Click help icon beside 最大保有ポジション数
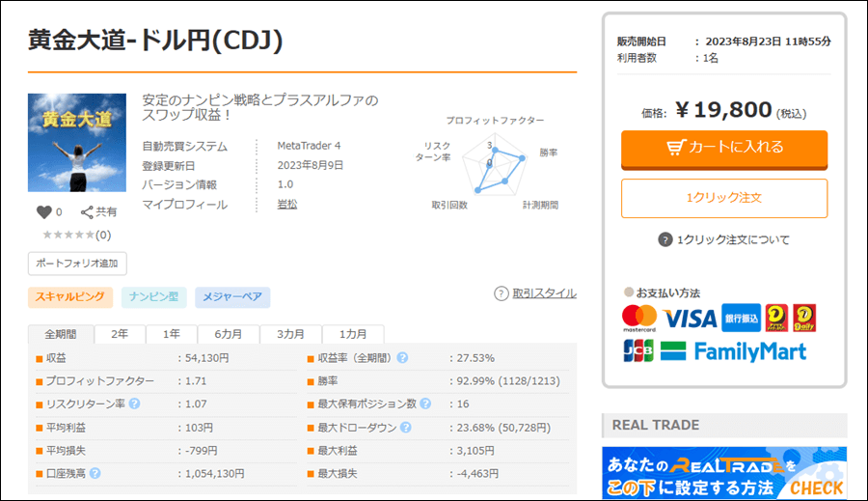Image resolution: width=868 pixels, height=501 pixels. [425, 404]
